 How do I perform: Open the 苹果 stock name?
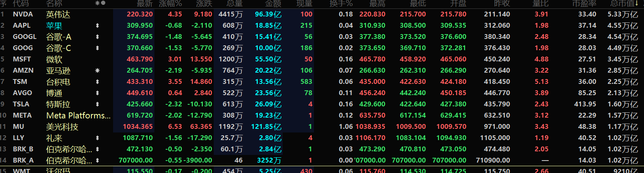(54, 26)
